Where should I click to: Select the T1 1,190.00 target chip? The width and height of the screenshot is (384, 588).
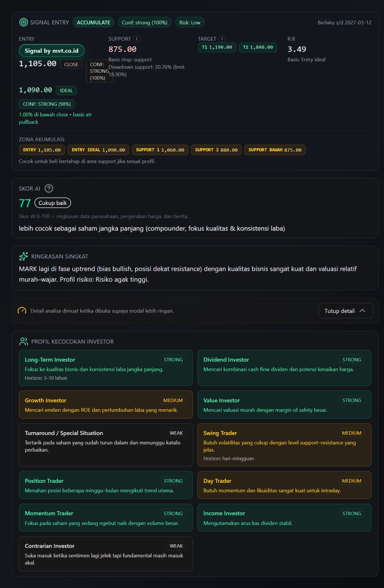pos(217,47)
